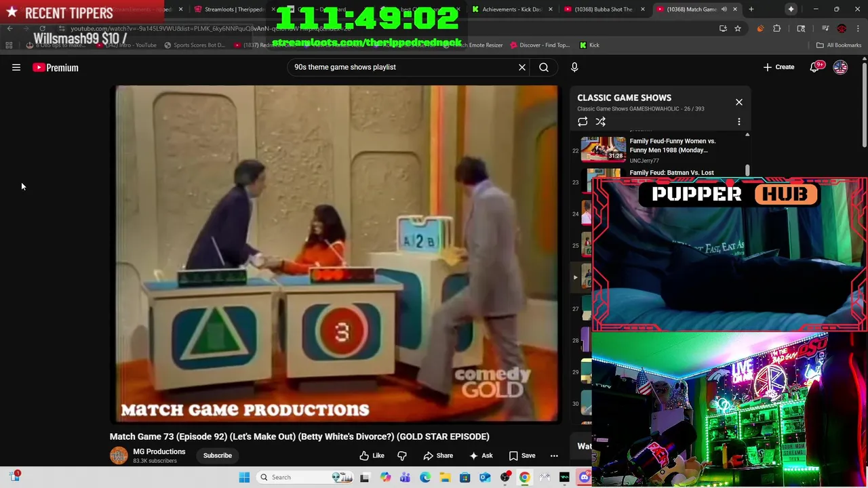Open more actions ellipsis below video
Image resolution: width=868 pixels, height=488 pixels.
(x=554, y=455)
